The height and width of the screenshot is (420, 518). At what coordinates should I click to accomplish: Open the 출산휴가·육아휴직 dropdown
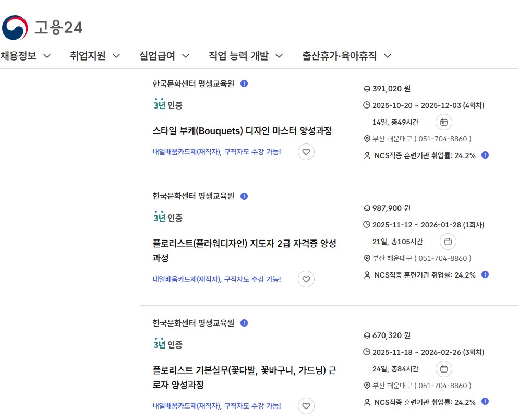coord(346,56)
